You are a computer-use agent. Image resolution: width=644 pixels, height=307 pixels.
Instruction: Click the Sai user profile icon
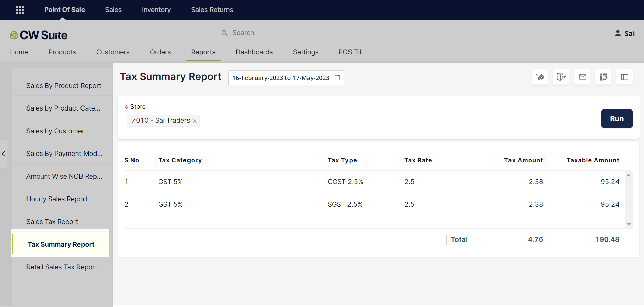click(x=618, y=33)
